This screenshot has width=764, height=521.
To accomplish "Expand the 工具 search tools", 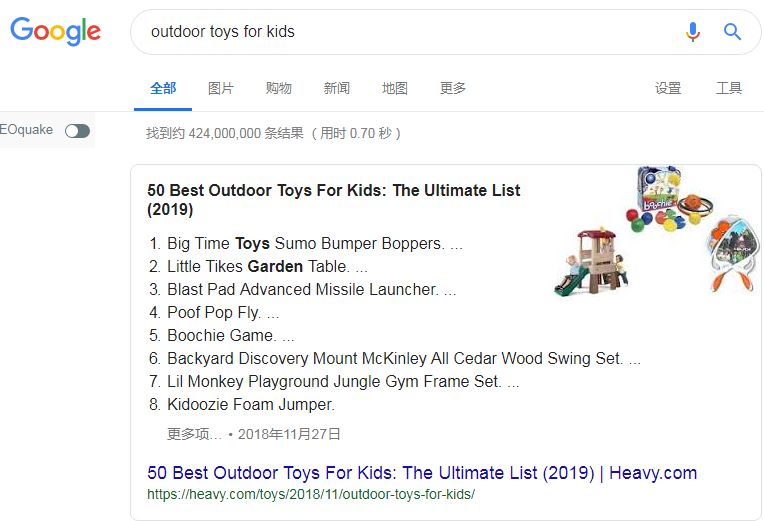I will click(x=729, y=88).
